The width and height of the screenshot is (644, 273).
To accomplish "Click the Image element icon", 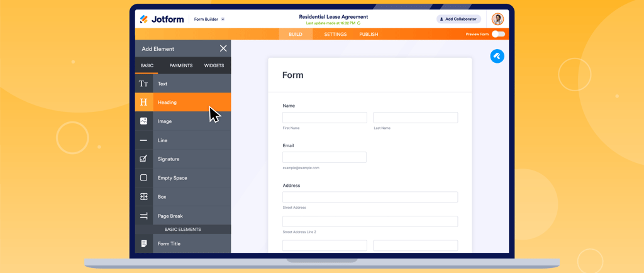I will (x=144, y=121).
